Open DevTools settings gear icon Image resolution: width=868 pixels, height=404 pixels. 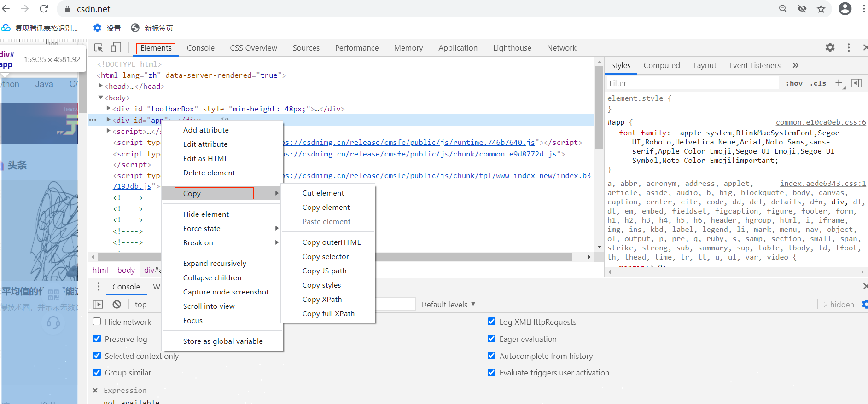830,47
